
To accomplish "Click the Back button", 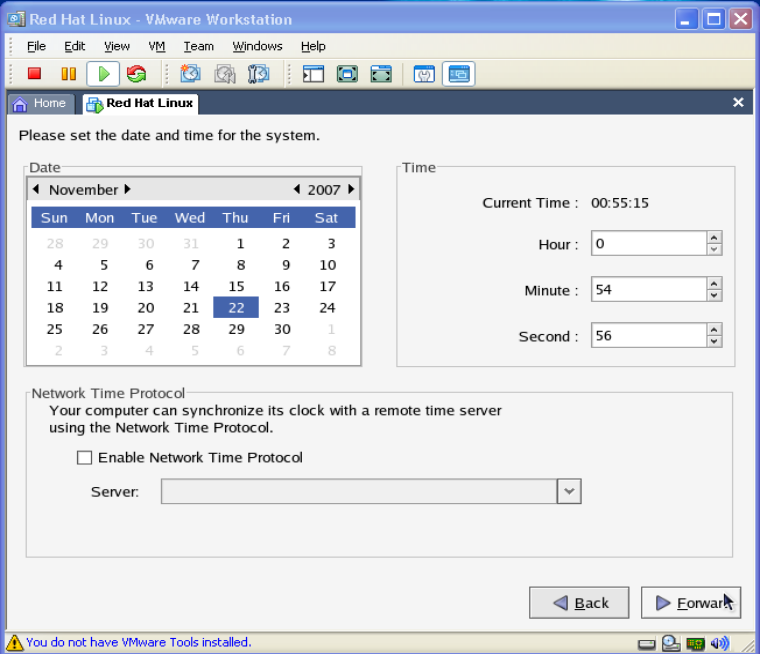I will (x=579, y=603).
